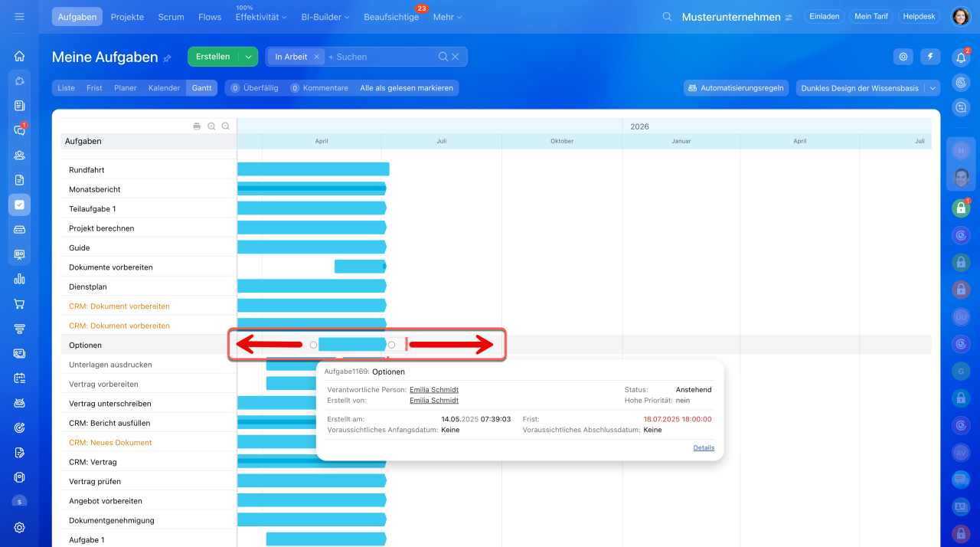Switch to Planer view
Image resolution: width=980 pixels, height=547 pixels.
coord(126,88)
